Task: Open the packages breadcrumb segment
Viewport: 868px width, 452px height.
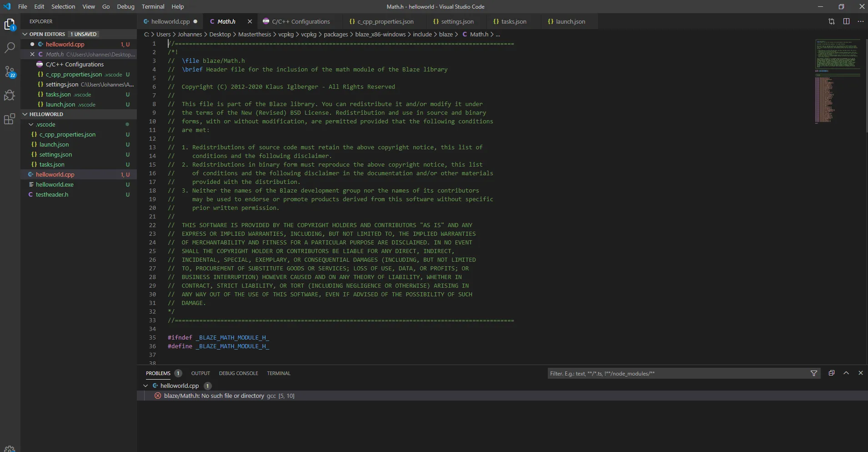Action: (x=336, y=34)
